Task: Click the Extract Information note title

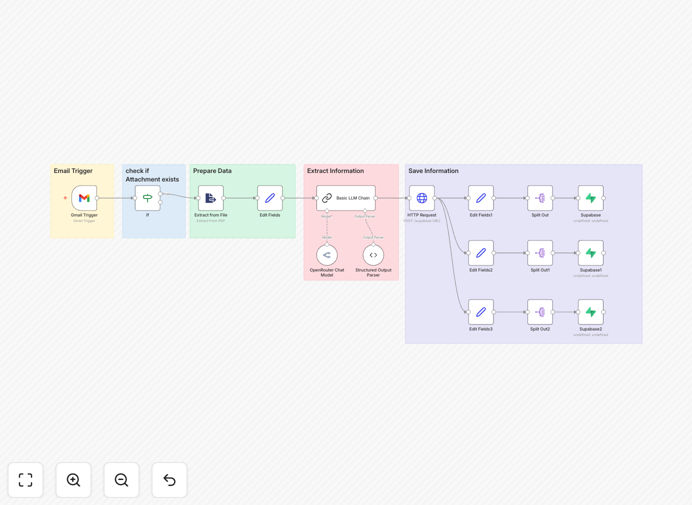Action: (335, 171)
